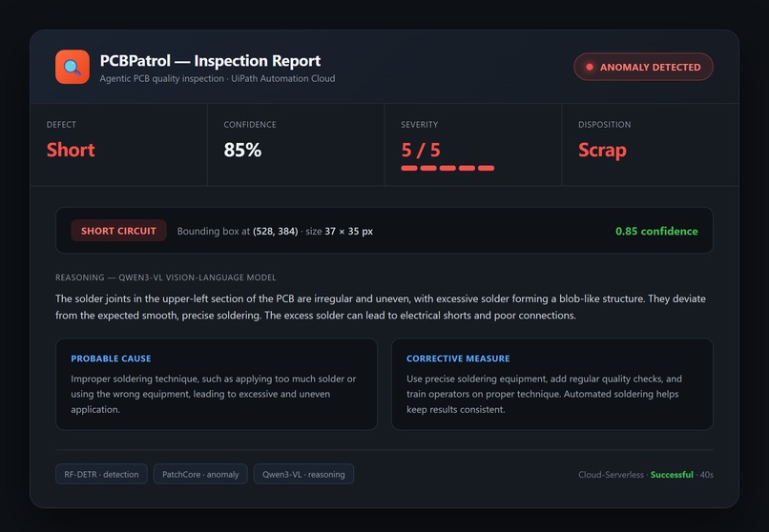The width and height of the screenshot is (769, 532).
Task: Click the Use precise soldering equipment text
Action: pos(545,394)
